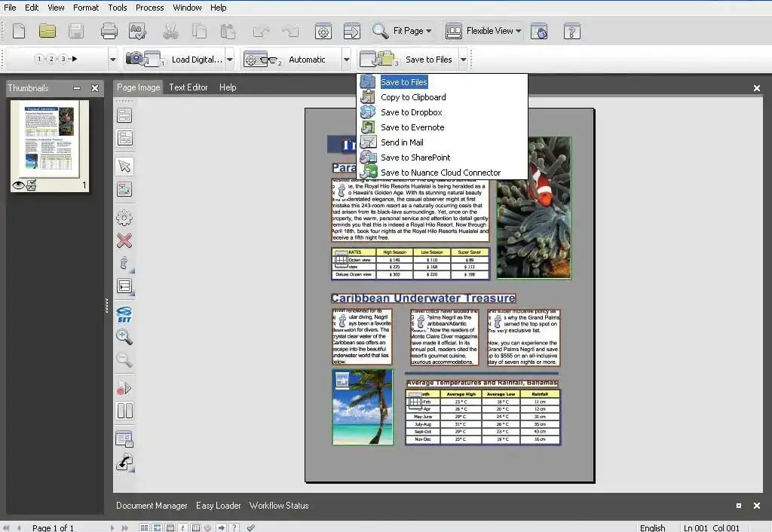The width and height of the screenshot is (772, 532).
Task: Open the toolbar help question mark icon
Action: (572, 31)
